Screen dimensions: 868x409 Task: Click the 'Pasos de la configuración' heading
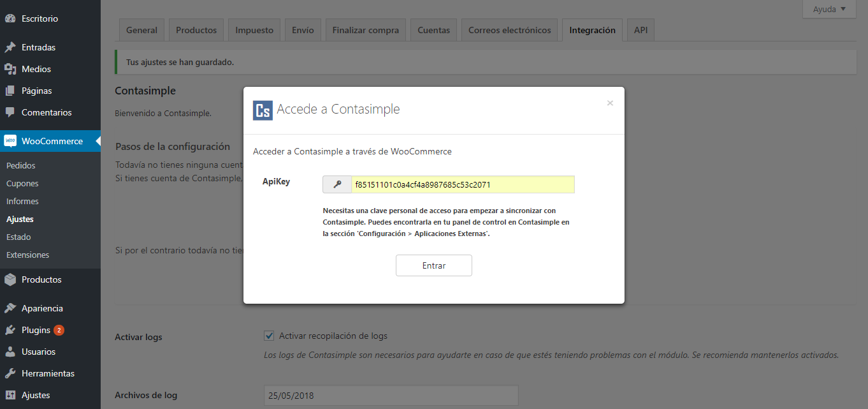173,146
